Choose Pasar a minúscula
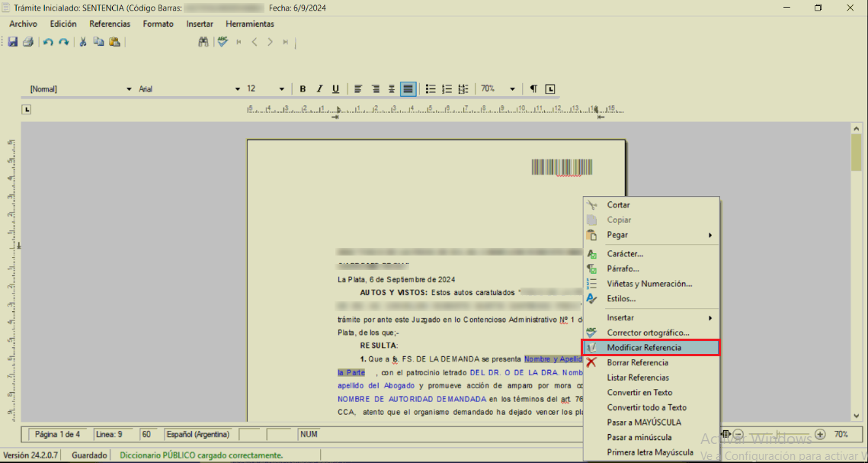Image resolution: width=868 pixels, height=463 pixels. pyautogui.click(x=651, y=438)
